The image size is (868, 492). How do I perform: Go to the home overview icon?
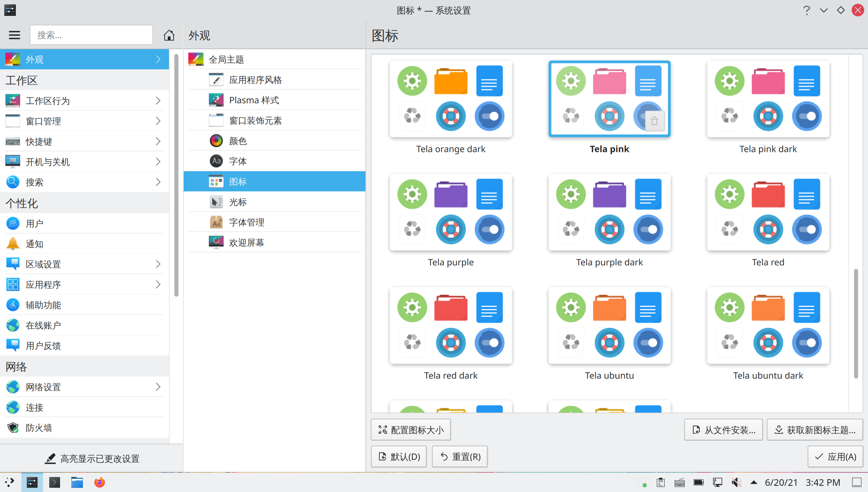pos(169,35)
